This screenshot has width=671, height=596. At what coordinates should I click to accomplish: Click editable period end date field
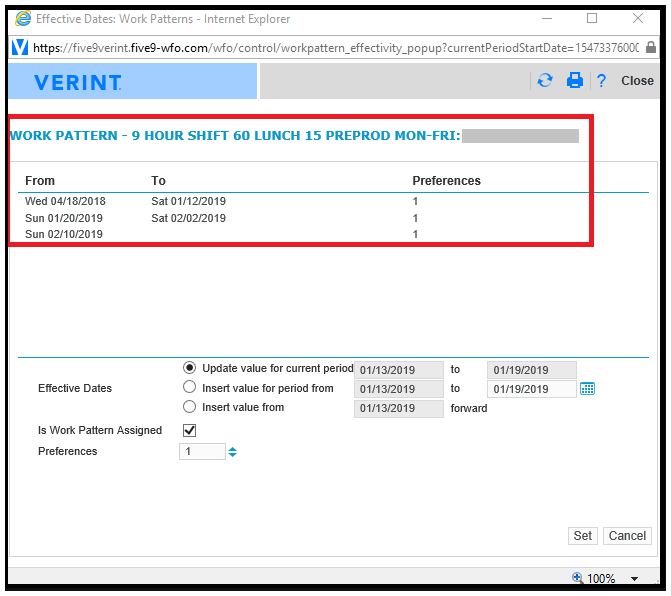pos(531,389)
